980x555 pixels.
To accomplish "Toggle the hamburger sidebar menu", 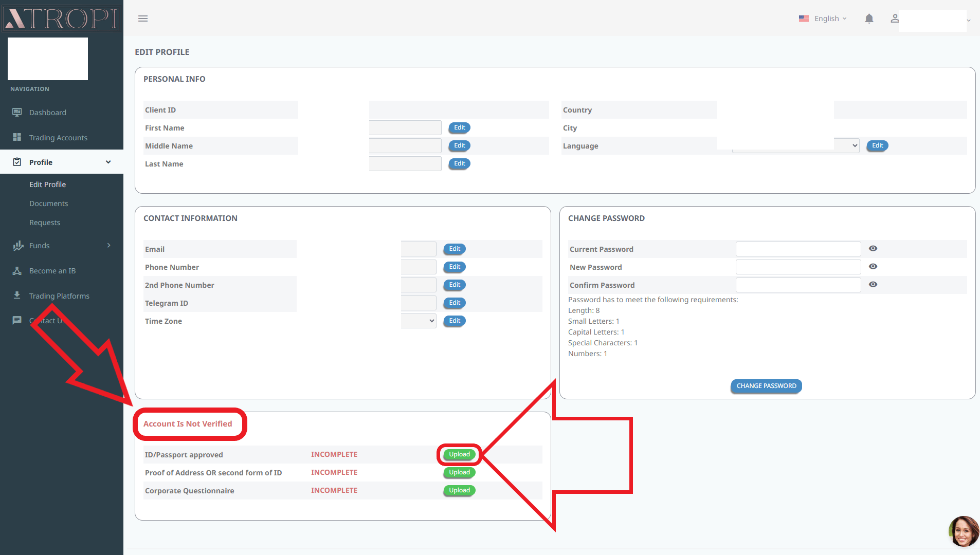I will pos(143,18).
